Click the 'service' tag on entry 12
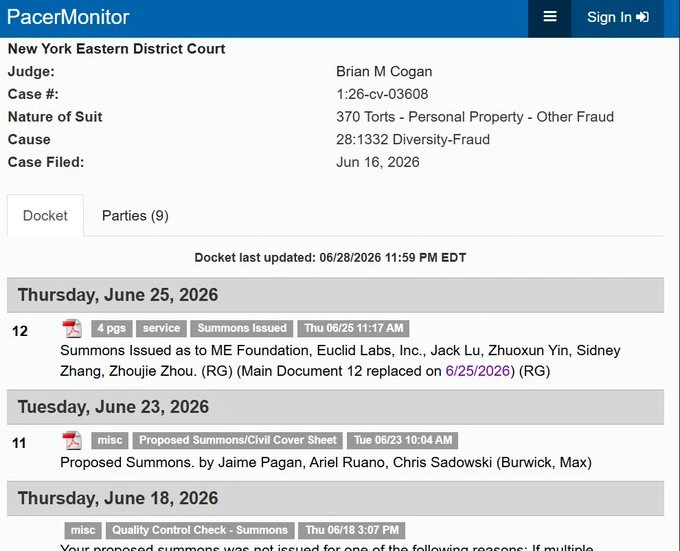 (161, 328)
